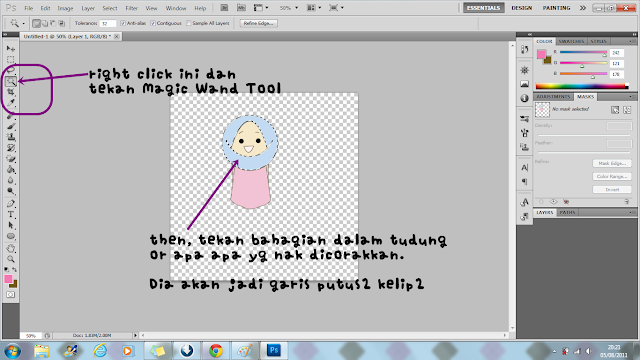Select the Crop tool
The image size is (640, 360).
[11, 92]
